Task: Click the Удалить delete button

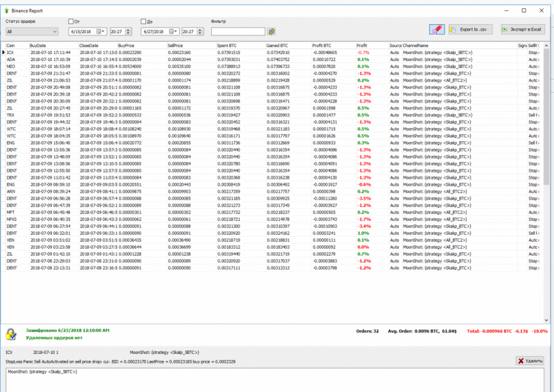Action: tap(530, 361)
